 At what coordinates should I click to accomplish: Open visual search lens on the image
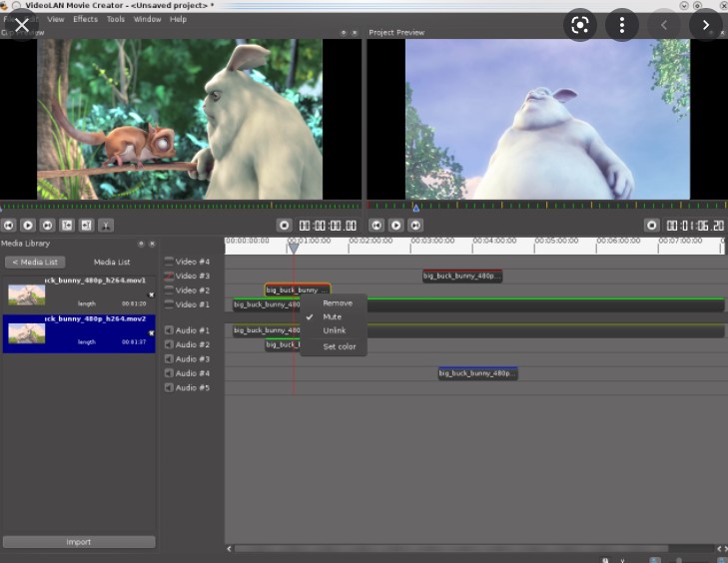580,25
